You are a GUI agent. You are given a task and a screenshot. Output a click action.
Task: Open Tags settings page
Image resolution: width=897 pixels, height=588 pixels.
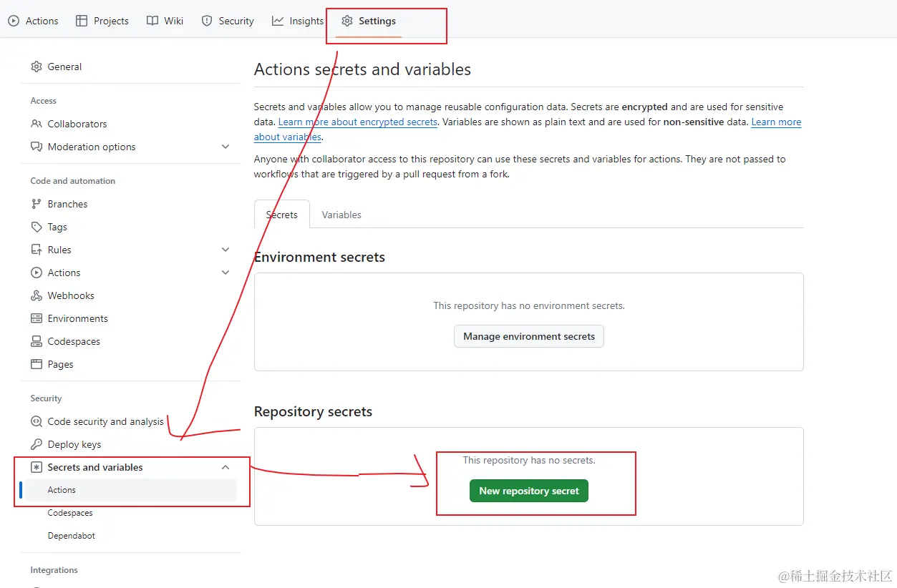coord(57,227)
